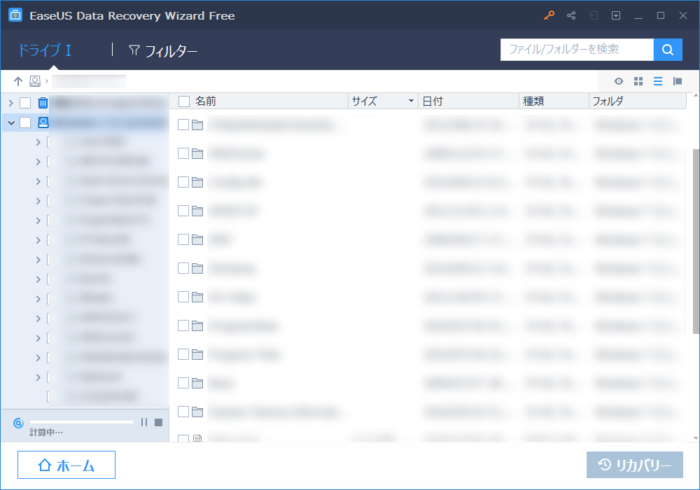Sort by the 日付 column header

(432, 101)
